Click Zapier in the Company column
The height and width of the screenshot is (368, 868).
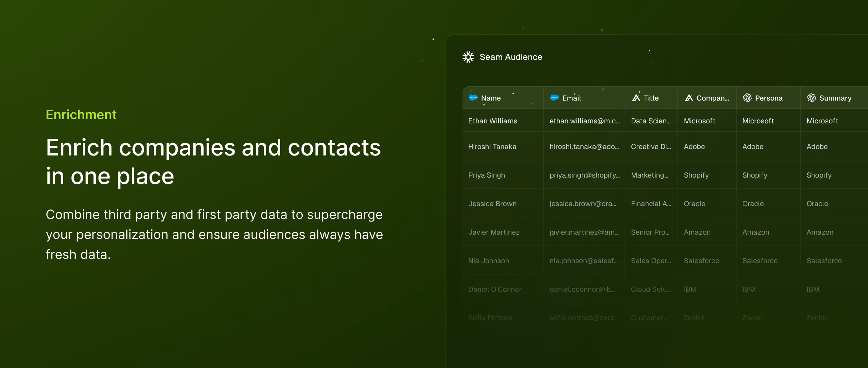[694, 318]
